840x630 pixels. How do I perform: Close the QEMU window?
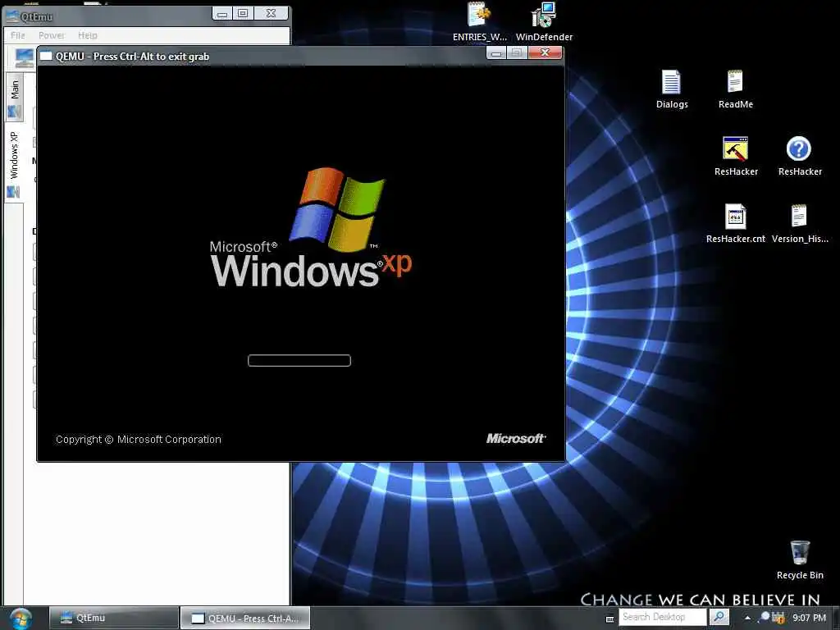click(x=545, y=52)
